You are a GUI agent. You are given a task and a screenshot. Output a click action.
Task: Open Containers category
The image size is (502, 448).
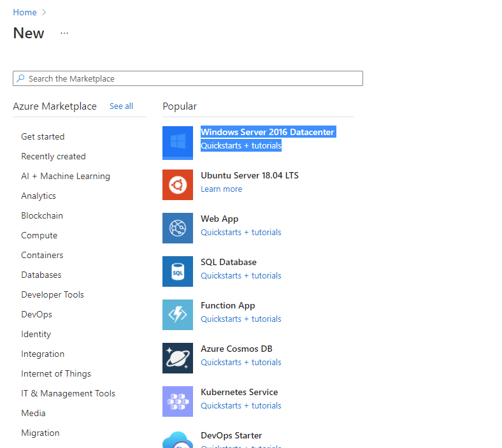(42, 255)
